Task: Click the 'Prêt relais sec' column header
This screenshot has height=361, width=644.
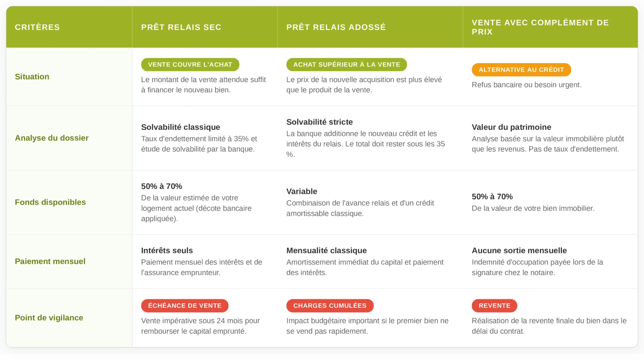Action: pyautogui.click(x=181, y=27)
